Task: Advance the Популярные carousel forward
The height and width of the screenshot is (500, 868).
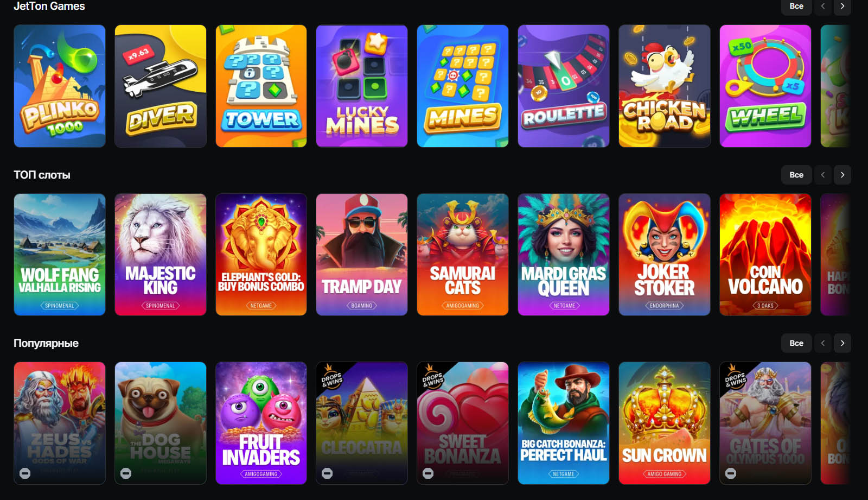Action: (x=843, y=343)
